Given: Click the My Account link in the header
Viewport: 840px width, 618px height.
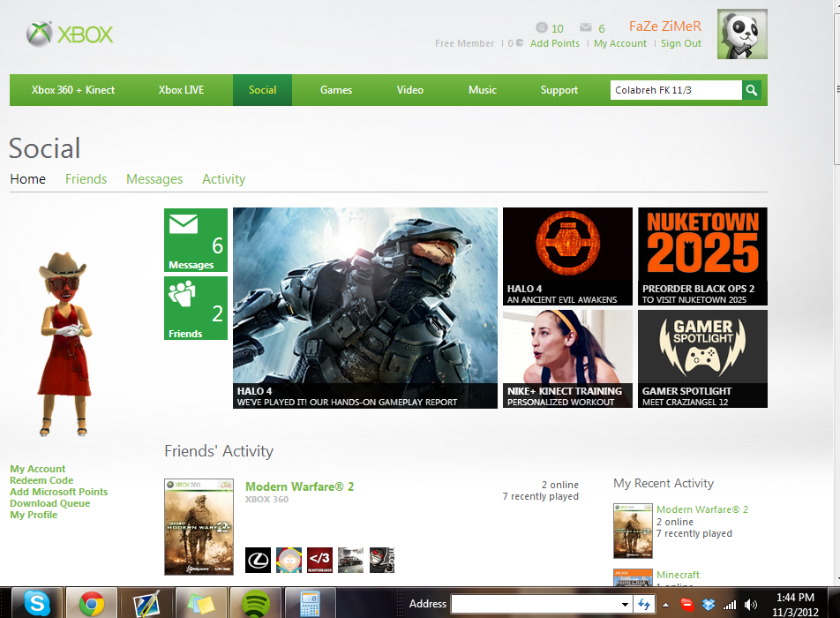Looking at the screenshot, I should coord(619,43).
